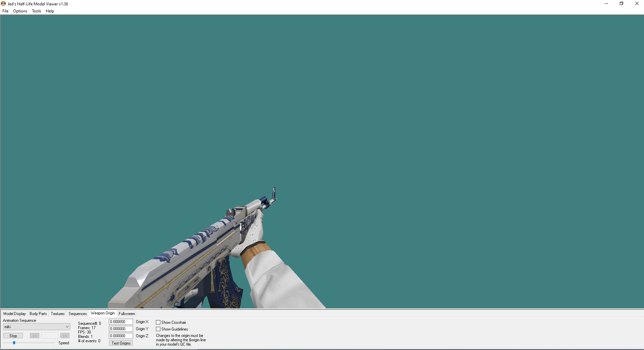Screen dimensions: 644x350
Task: Switch to the Model Display tab
Action: click(x=14, y=314)
